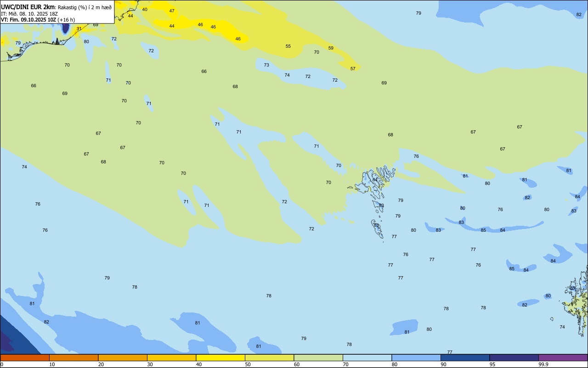Screen dimensions: 588x368
Task: Click the 'Rakastig (%) í 2 m hæð' label
Action: [85, 7]
